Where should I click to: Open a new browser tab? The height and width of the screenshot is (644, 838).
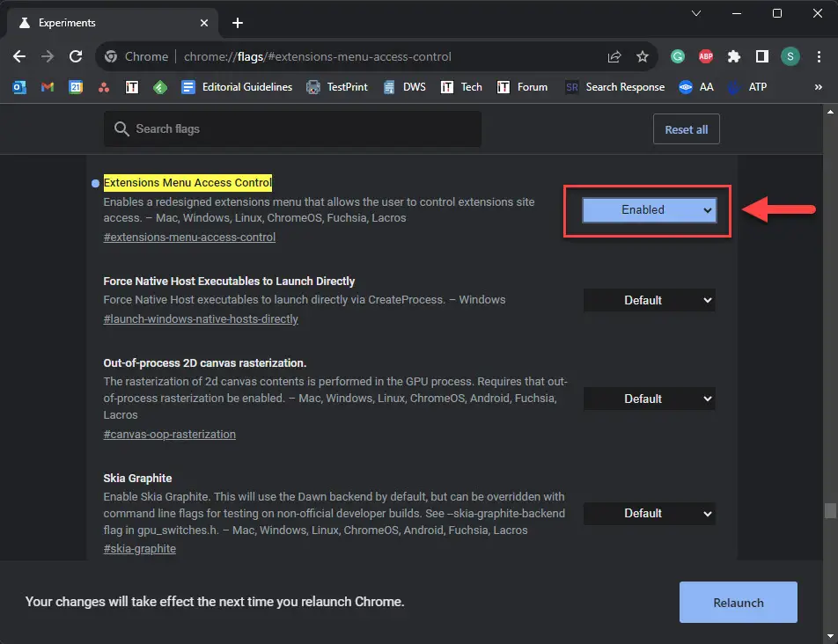tap(238, 23)
